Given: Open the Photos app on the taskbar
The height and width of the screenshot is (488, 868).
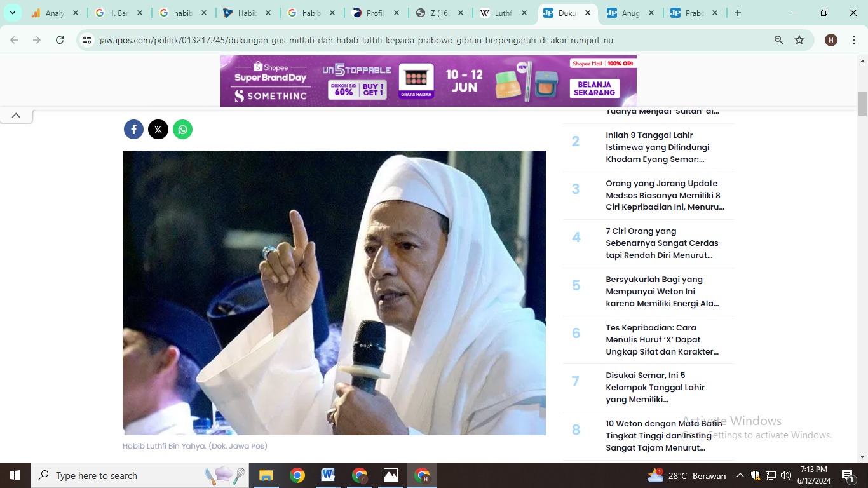Looking at the screenshot, I should (390, 475).
